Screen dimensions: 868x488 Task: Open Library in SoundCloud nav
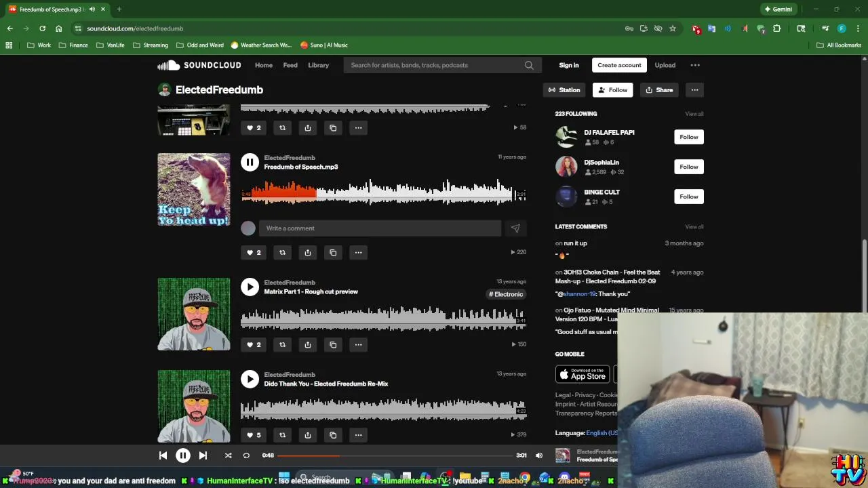tap(318, 65)
